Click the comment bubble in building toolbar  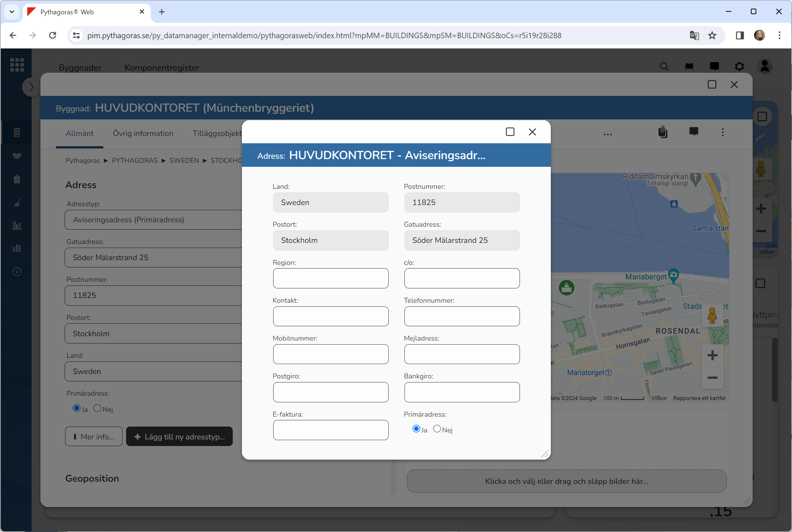(x=694, y=132)
